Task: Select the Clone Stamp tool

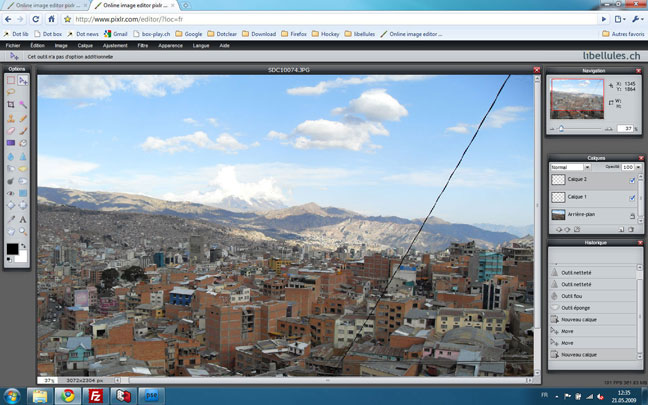Action: pyautogui.click(x=11, y=119)
